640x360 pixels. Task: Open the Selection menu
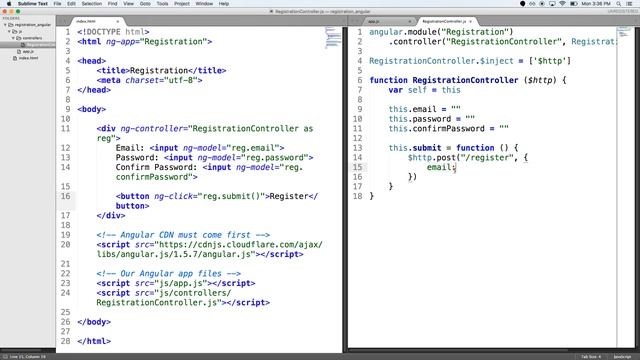[91, 4]
